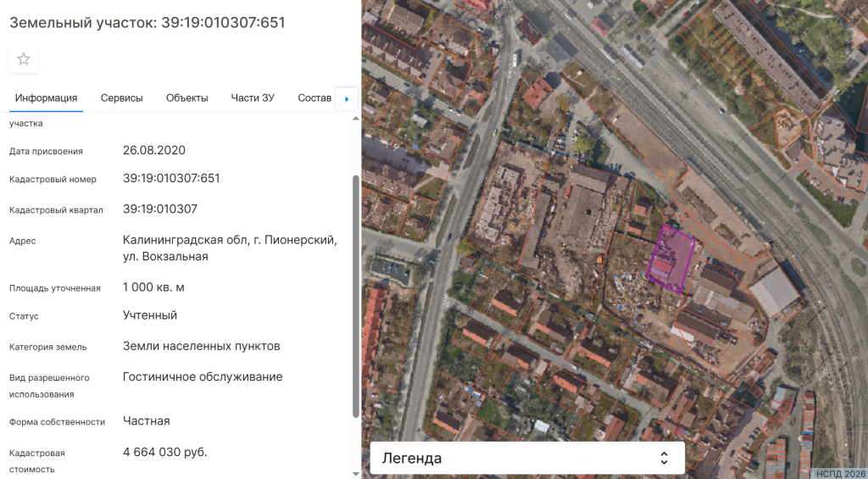Switch to the Сервисы tab

tap(121, 97)
